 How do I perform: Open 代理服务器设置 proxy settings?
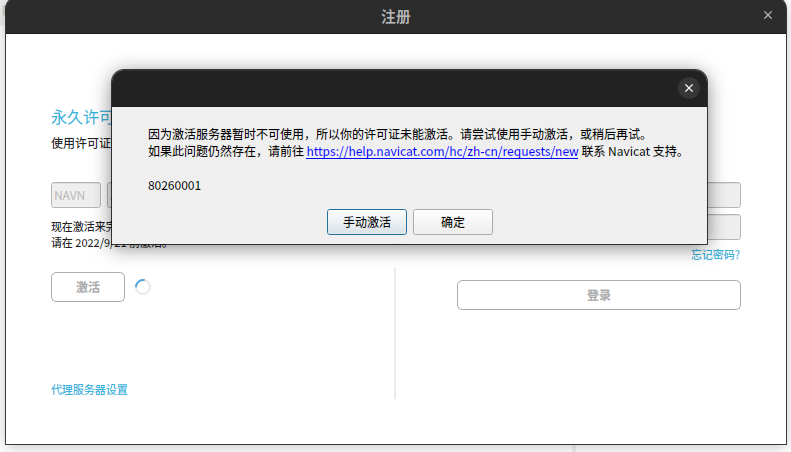pyautogui.click(x=89, y=389)
